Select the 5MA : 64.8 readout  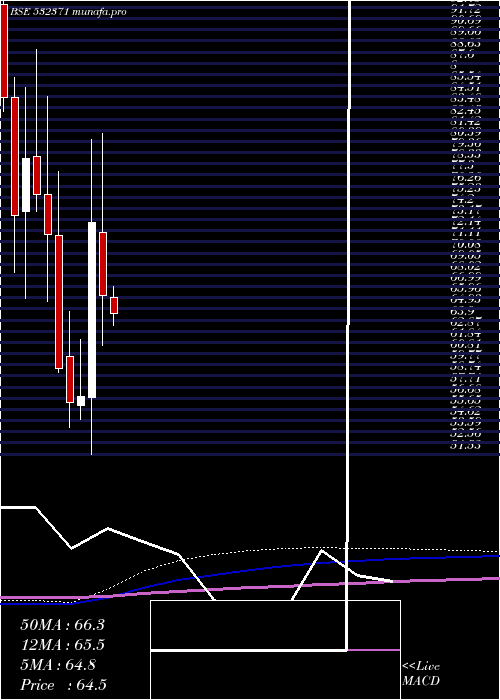point(58,665)
